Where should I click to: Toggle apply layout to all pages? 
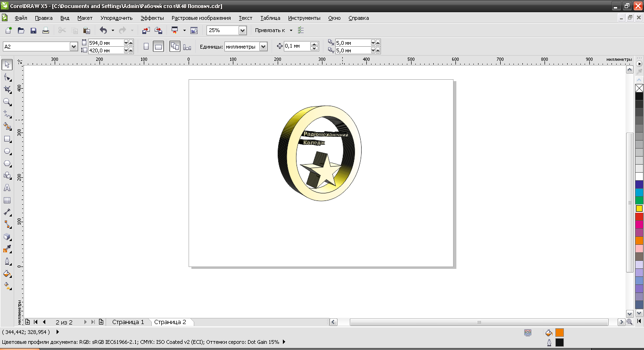tap(174, 47)
